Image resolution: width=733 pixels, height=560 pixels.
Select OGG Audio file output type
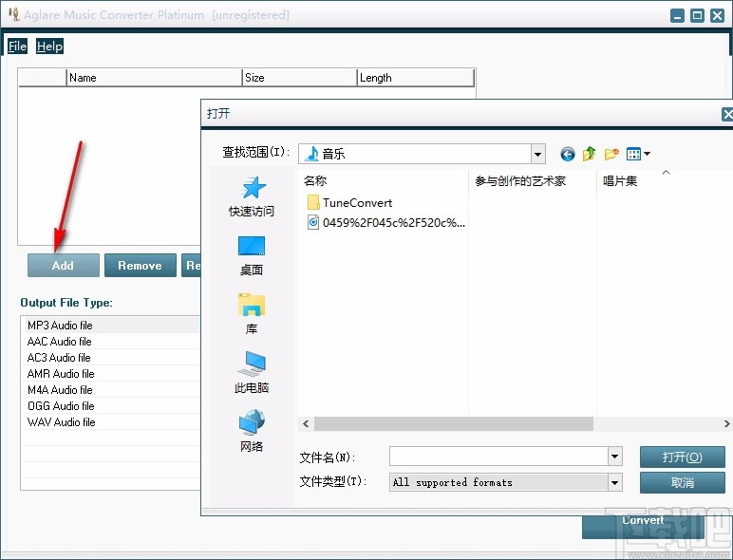(x=111, y=405)
